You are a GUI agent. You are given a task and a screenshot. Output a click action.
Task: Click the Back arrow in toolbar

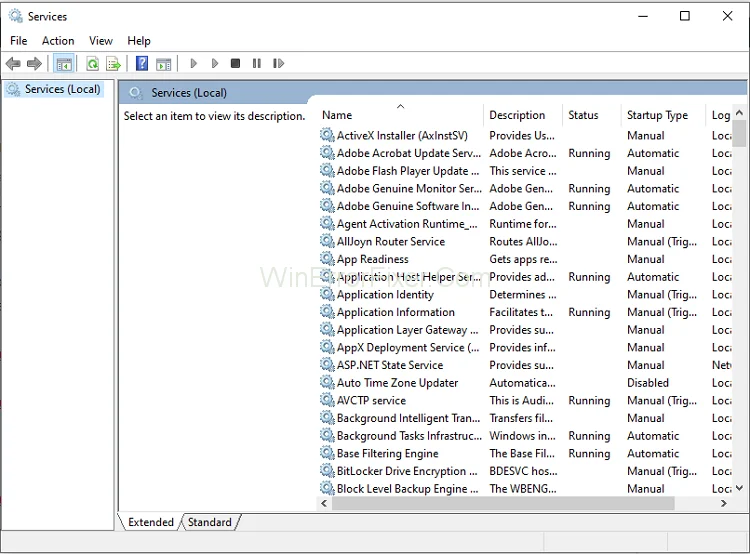pos(13,64)
